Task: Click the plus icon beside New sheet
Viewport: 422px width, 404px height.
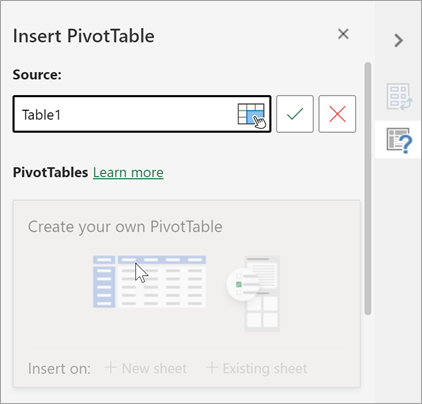Action: coord(111,367)
